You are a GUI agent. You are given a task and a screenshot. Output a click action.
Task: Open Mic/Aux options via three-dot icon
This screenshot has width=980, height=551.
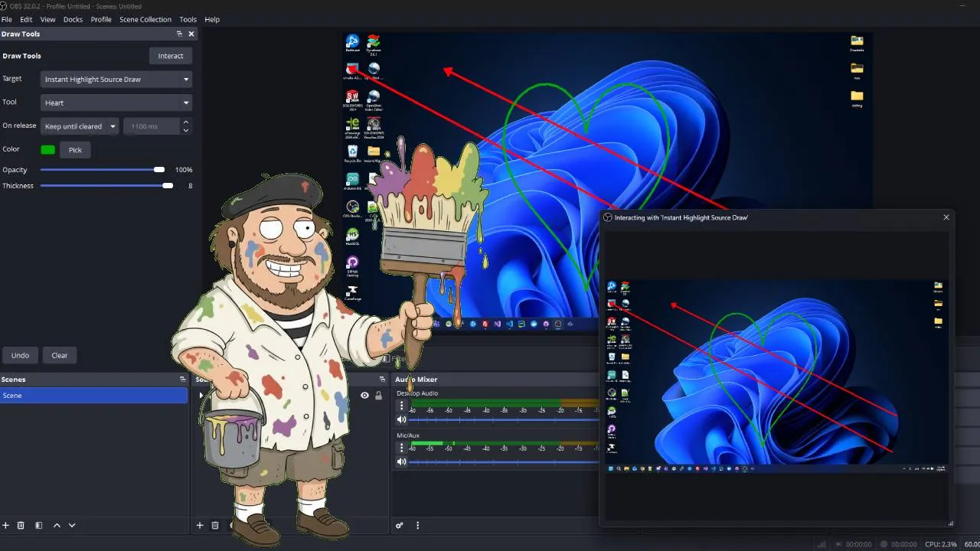click(401, 446)
